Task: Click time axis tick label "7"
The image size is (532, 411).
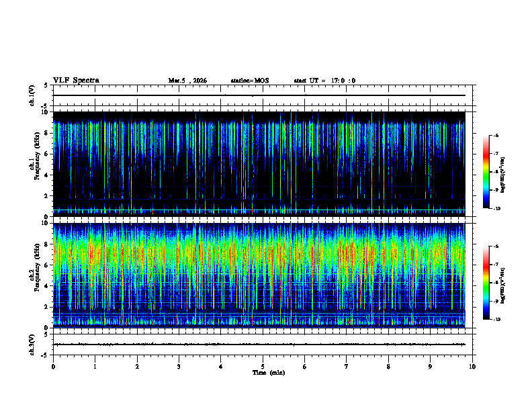Action: point(347,367)
